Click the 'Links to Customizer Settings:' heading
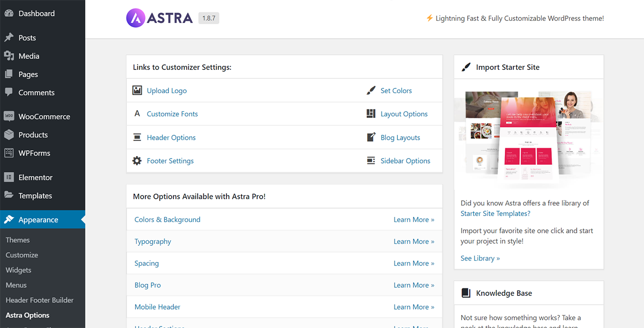The image size is (644, 328). (182, 67)
